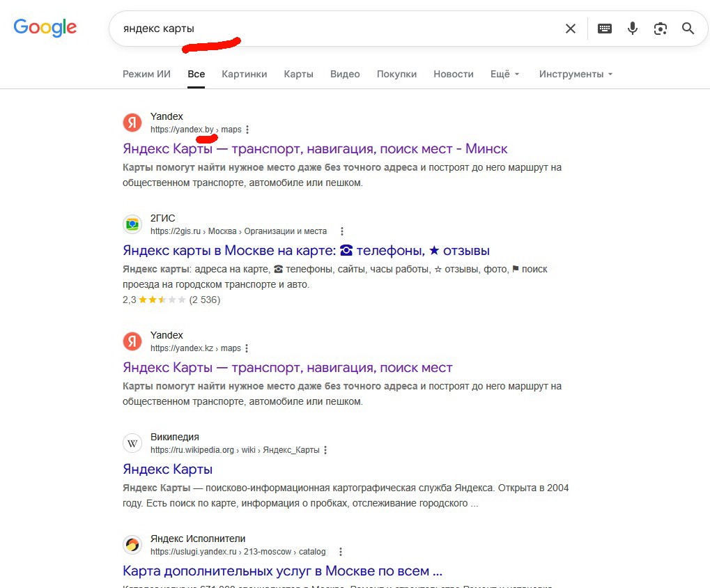
Task: Open the search by image camera icon
Action: 661,29
